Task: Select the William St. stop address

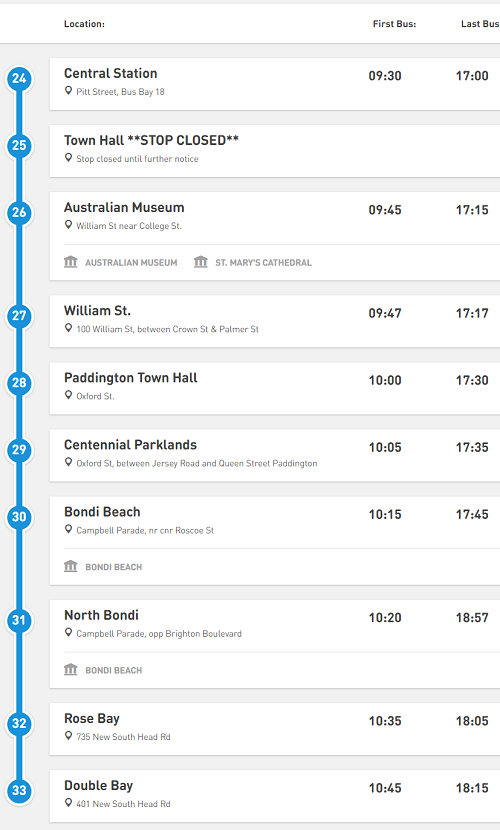Action: click(x=168, y=329)
